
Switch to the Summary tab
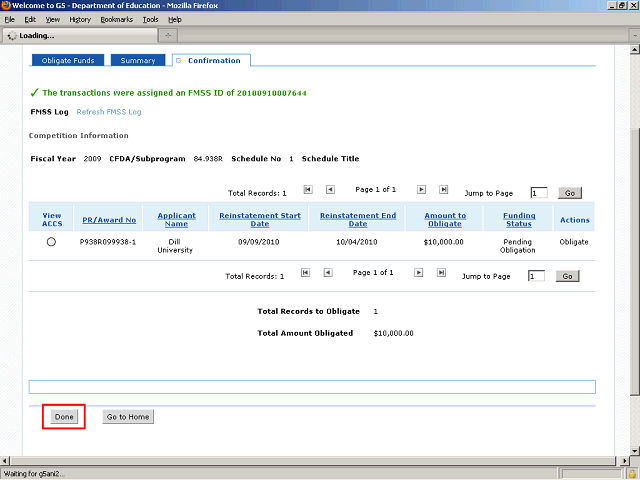(x=138, y=60)
